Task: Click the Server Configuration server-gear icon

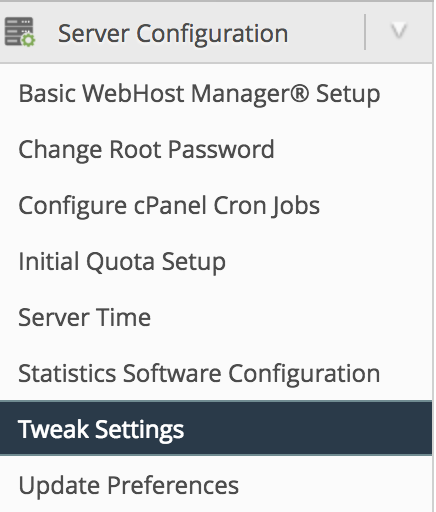Action: click(20, 32)
